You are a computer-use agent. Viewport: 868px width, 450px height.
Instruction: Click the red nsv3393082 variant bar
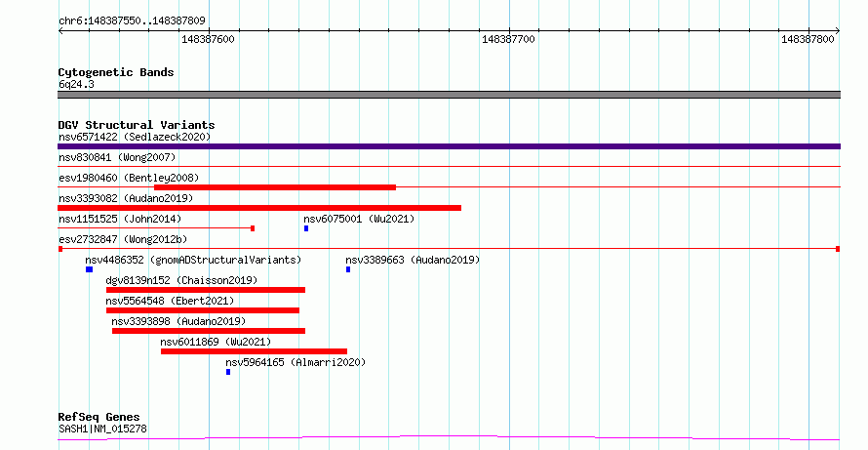point(259,208)
